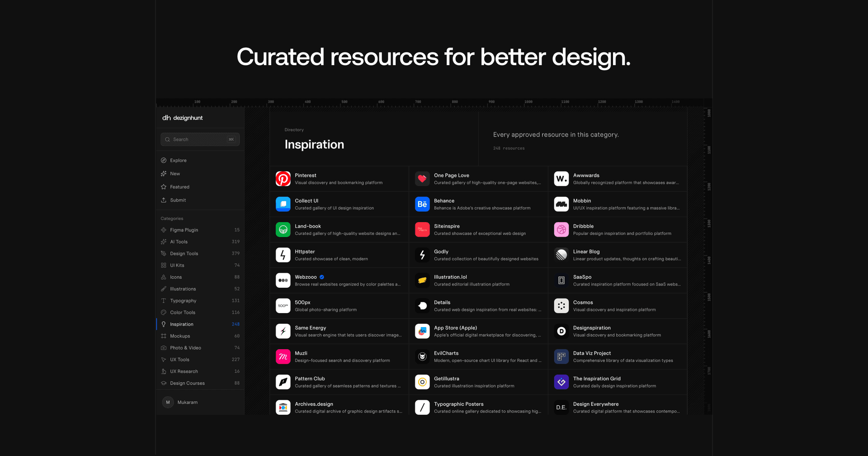The height and width of the screenshot is (456, 868).
Task: Click the SaaSpo icon
Action: click(561, 280)
